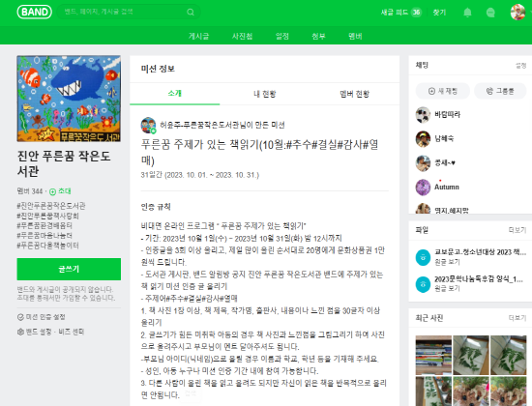Click the search magnifier icon
The image size is (532, 406).
[x=191, y=13]
